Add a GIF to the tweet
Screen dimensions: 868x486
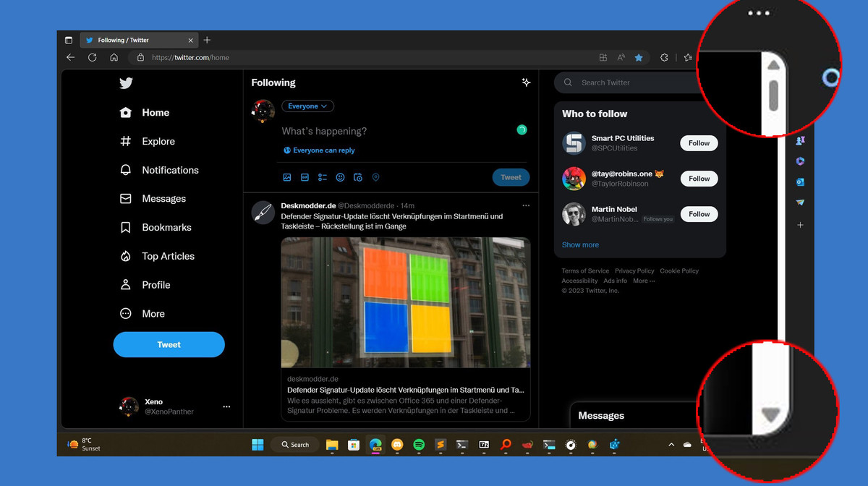click(305, 177)
